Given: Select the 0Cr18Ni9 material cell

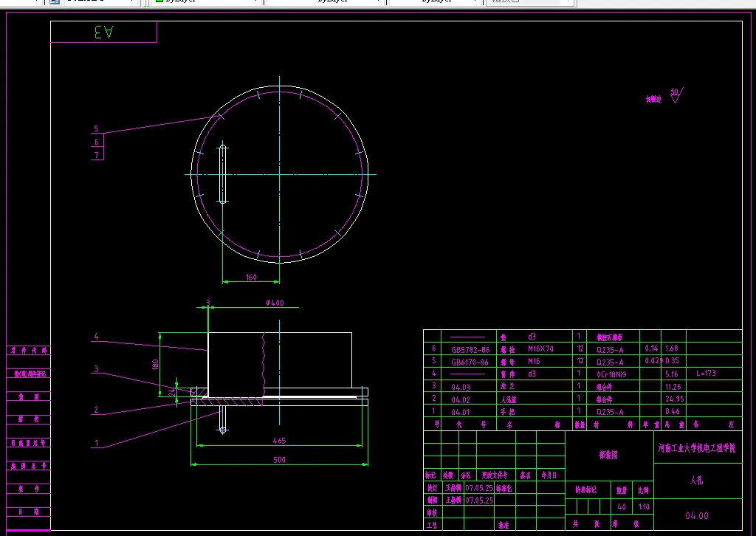Looking at the screenshot, I should pyautogui.click(x=611, y=374).
